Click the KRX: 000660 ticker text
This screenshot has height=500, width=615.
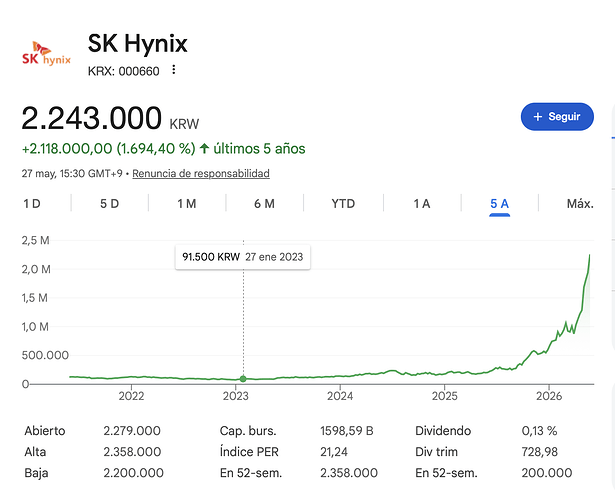[124, 71]
